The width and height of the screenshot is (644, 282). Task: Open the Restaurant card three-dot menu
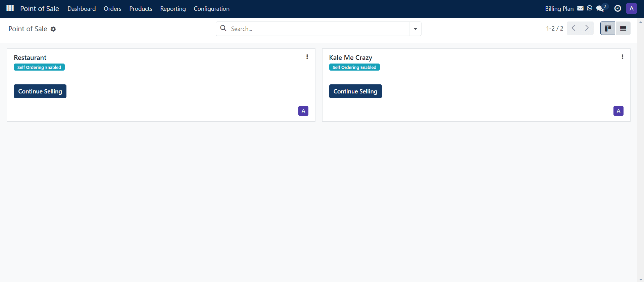(x=307, y=57)
